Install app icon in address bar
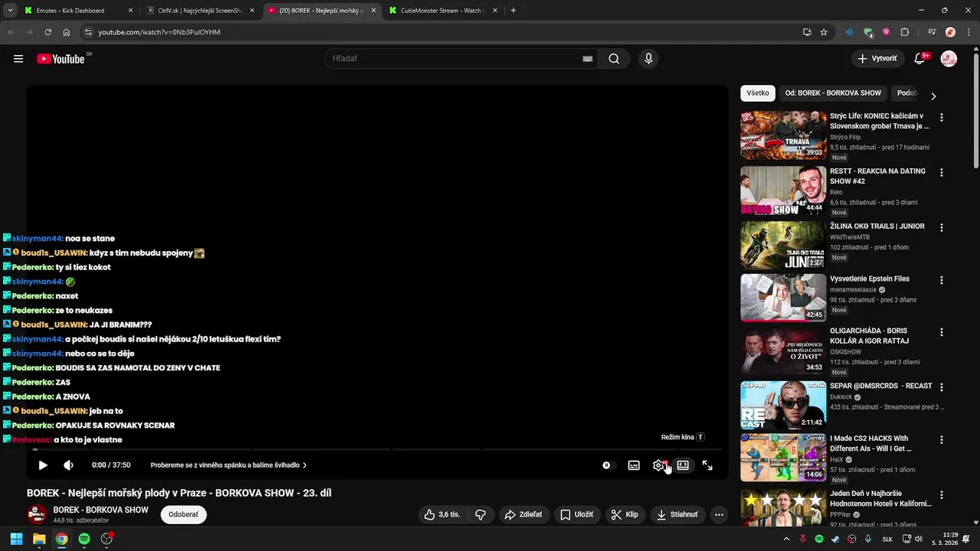This screenshot has height=551, width=980. pos(807,32)
